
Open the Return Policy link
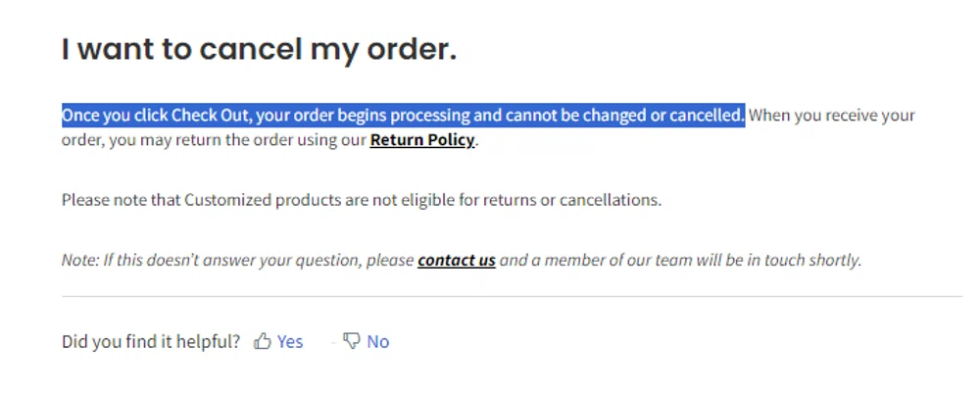coord(422,140)
